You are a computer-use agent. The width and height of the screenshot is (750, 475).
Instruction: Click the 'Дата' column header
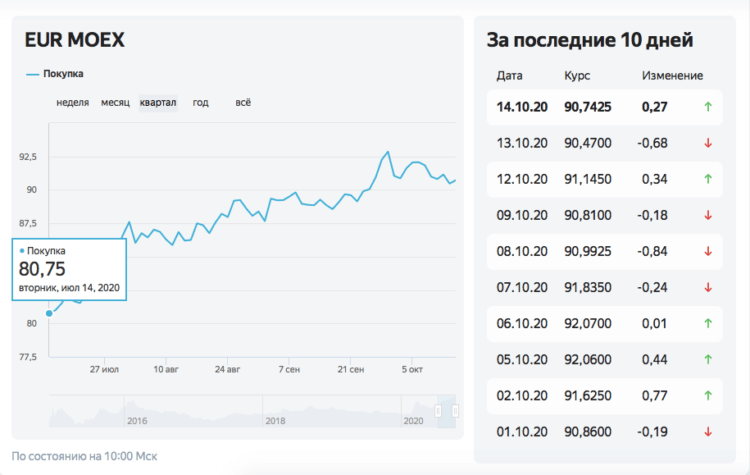click(x=509, y=76)
